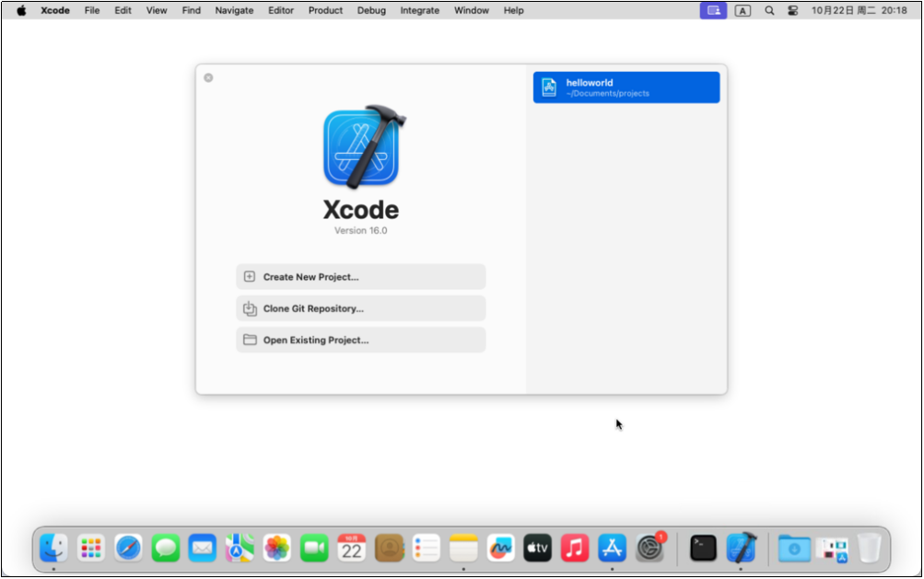This screenshot has height=579, width=924.
Task: Open the Edit menu
Action: (x=123, y=11)
